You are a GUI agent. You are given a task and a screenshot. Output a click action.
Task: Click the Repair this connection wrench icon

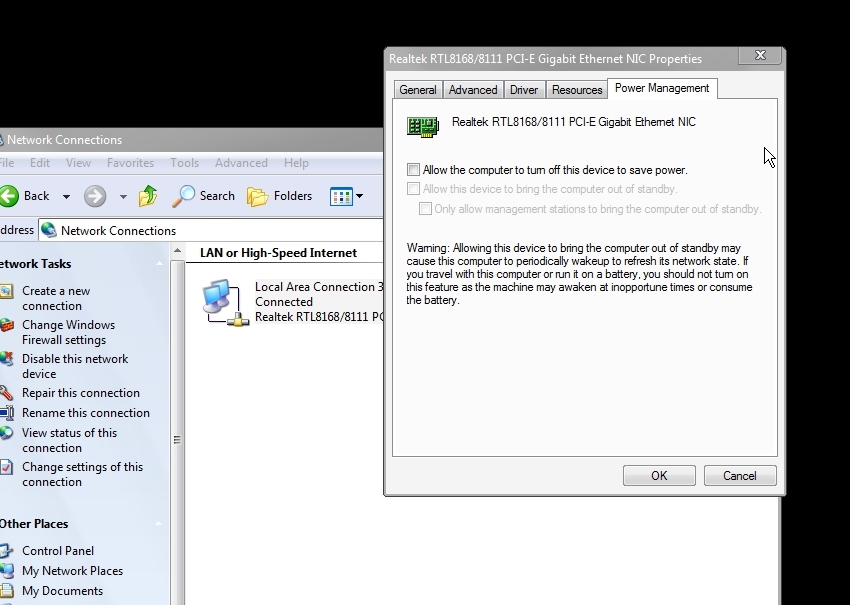click(7, 393)
